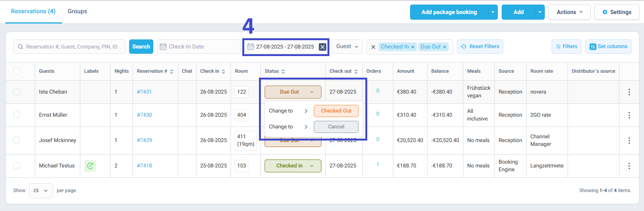The width and height of the screenshot is (644, 211).
Task: Click the reservation search input field
Action: (x=69, y=47)
